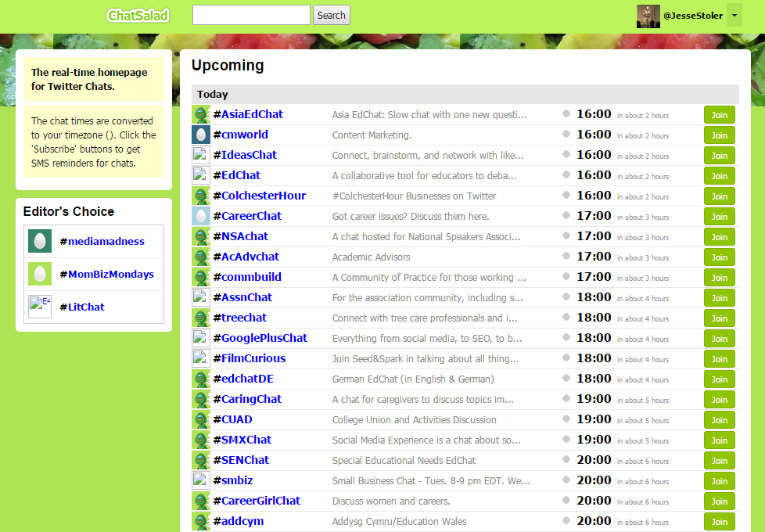Image resolution: width=765 pixels, height=532 pixels.
Task: Click the #NSAchat avatar icon
Action: (201, 237)
